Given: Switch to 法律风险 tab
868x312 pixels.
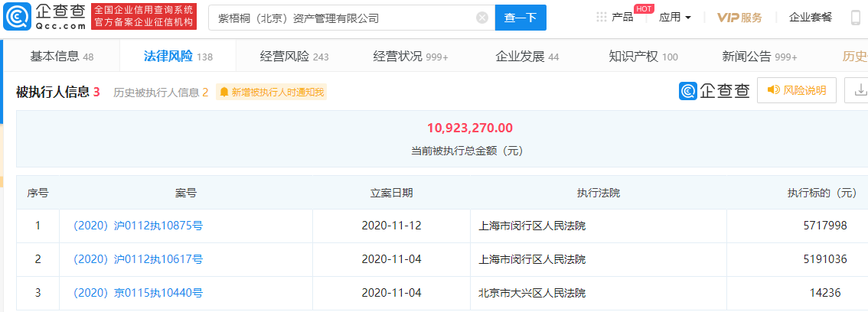Looking at the screenshot, I should pyautogui.click(x=178, y=57).
